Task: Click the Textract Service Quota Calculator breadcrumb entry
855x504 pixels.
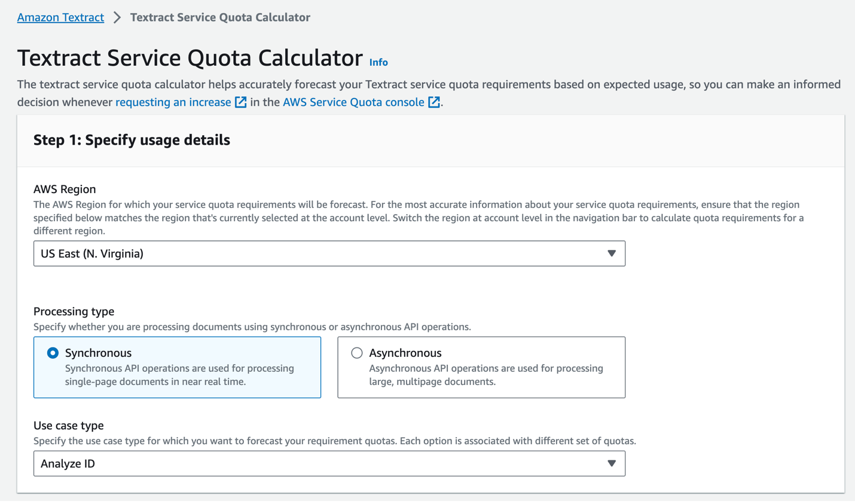Action: (219, 17)
